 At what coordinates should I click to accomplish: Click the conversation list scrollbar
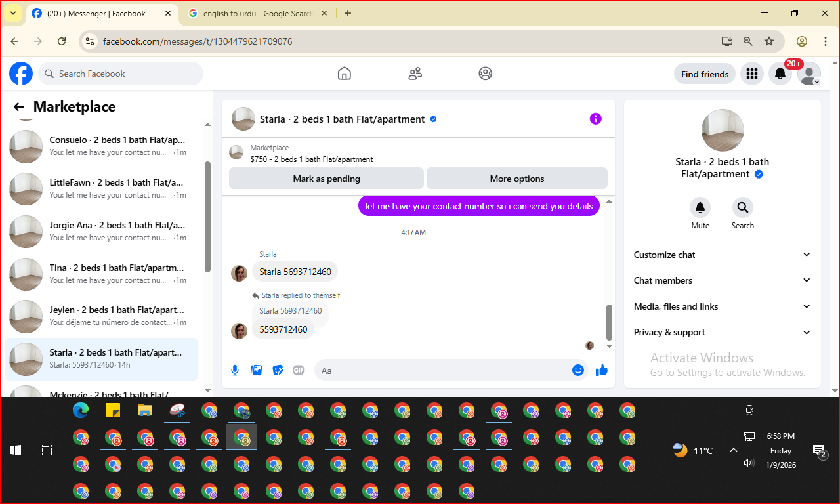point(208,217)
